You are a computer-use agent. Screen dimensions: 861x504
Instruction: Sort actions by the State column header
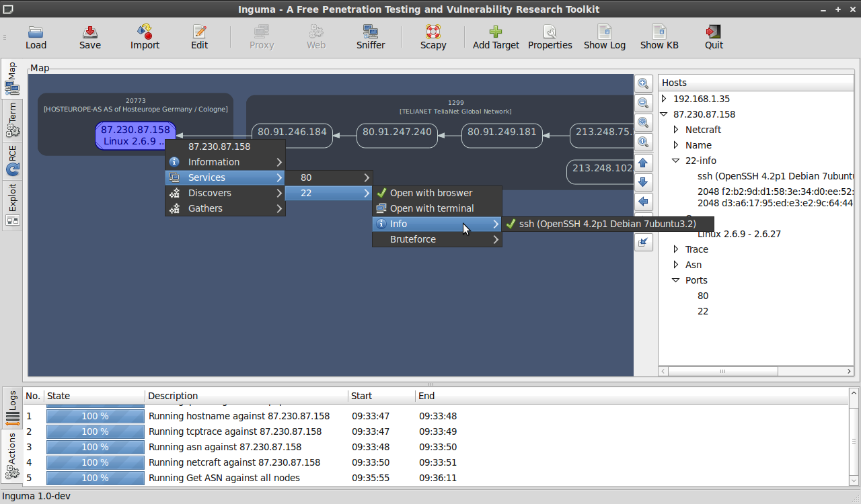coord(95,396)
